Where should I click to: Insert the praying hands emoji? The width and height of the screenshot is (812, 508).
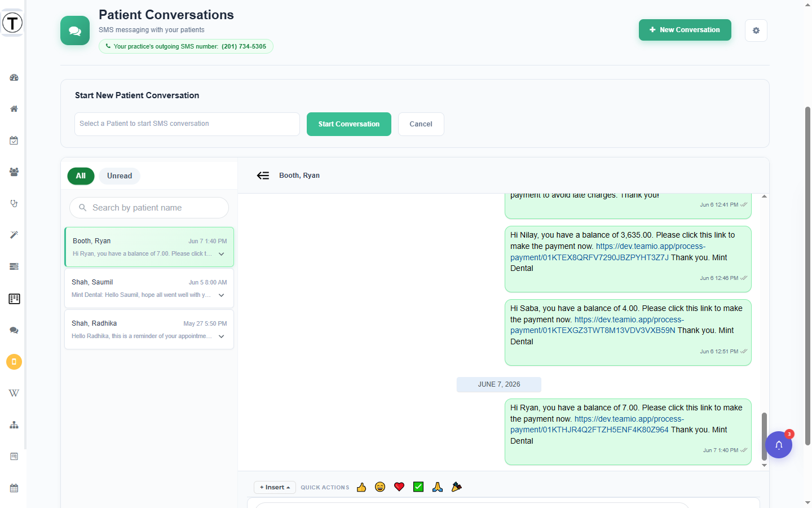point(438,487)
